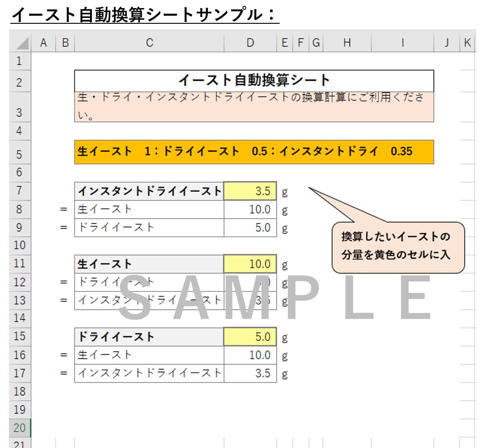Select row 16 header
Viewport: 492px width, 448px height.
(x=20, y=355)
